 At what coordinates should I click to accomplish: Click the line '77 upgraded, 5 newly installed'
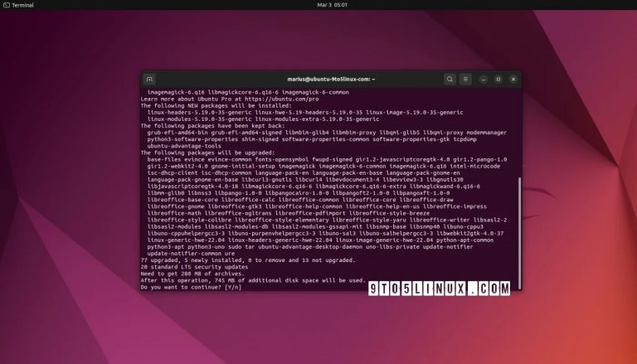[248, 260]
